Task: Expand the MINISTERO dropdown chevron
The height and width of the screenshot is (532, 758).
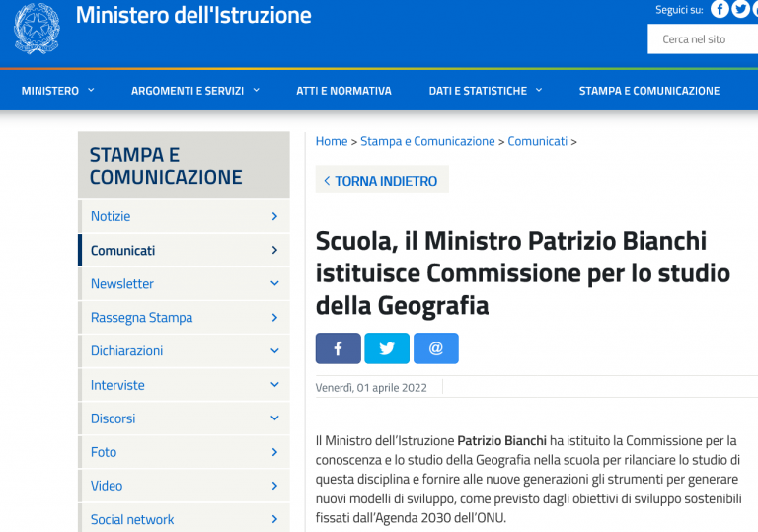Action: coord(91,90)
